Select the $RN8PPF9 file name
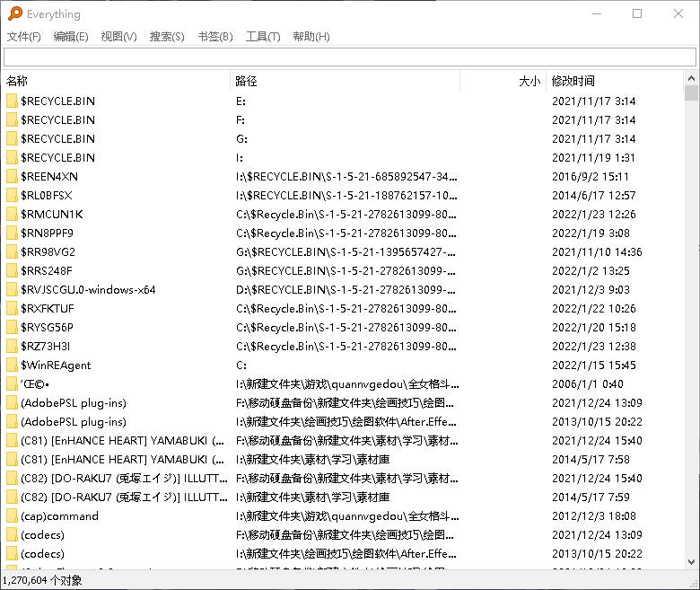Screen dimensions: 700x590 [47, 233]
